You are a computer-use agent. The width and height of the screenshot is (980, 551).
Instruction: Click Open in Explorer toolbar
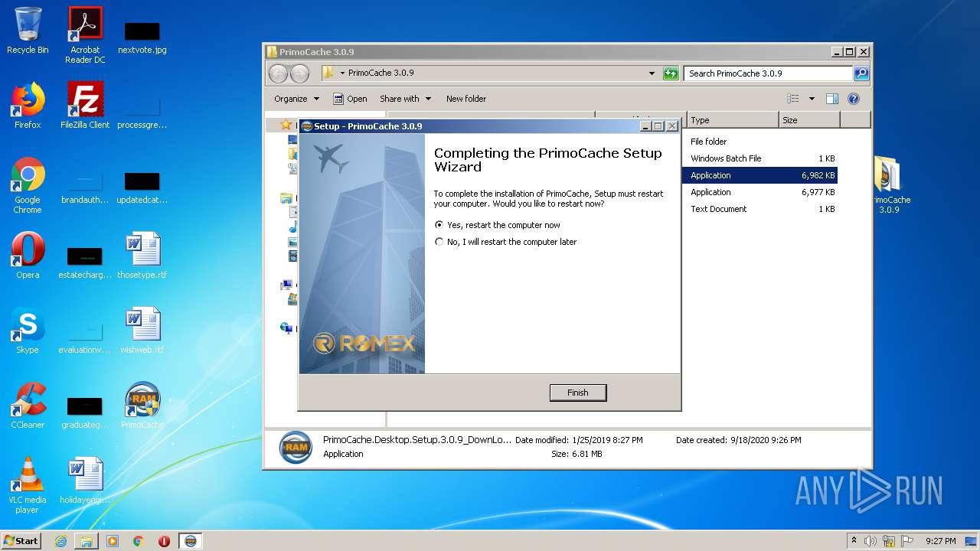coord(351,99)
